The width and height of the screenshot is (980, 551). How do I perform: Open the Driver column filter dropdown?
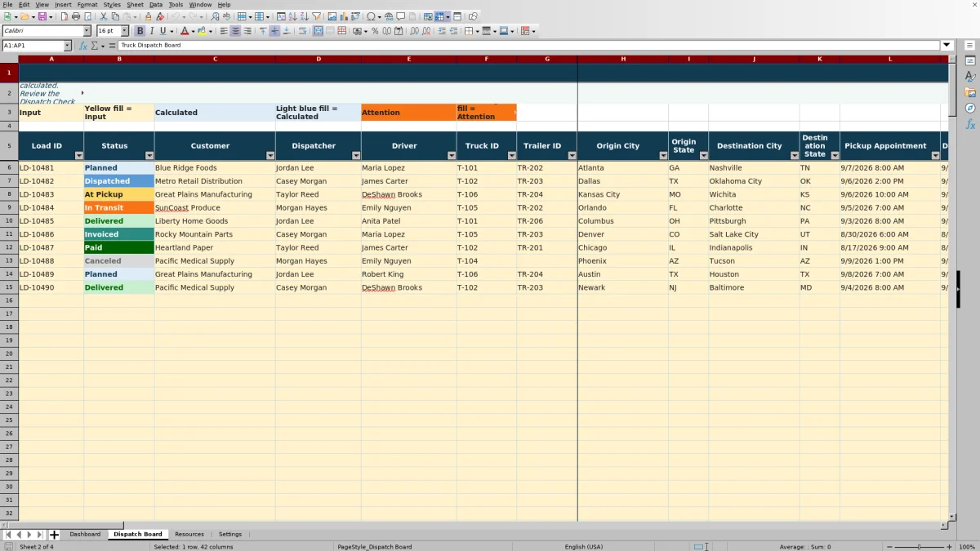[x=452, y=155]
